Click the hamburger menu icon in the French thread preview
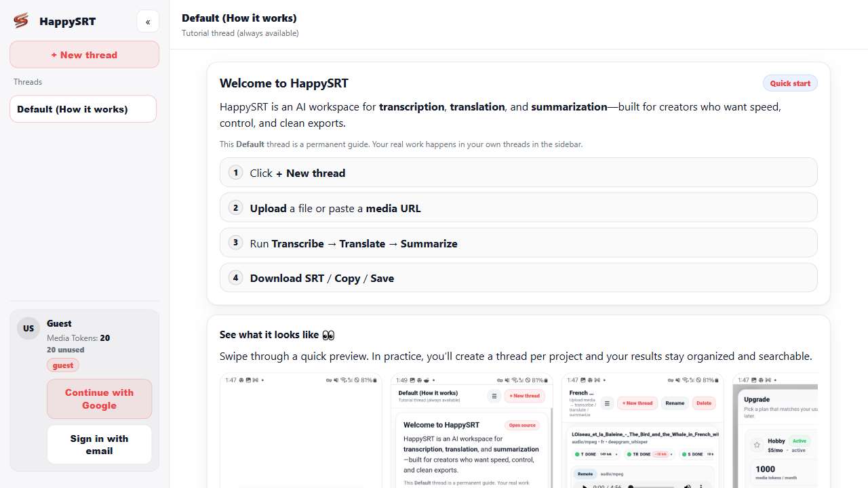The width and height of the screenshot is (868, 488). [607, 403]
